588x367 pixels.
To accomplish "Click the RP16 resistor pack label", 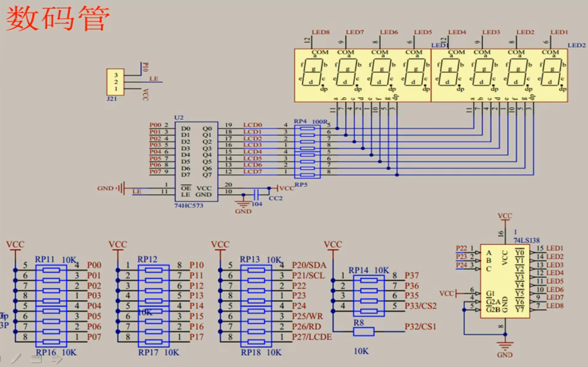I will 45,352.
